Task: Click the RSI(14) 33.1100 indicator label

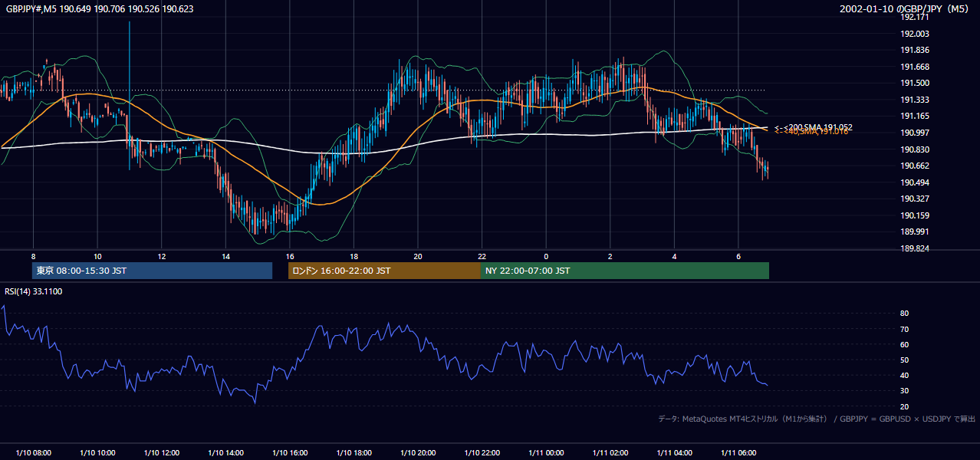Action: (34, 291)
